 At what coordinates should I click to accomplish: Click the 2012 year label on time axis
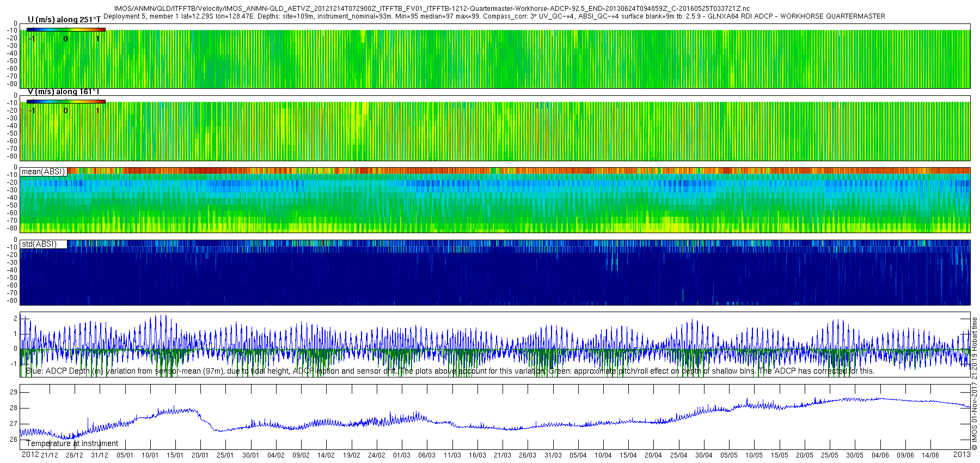coord(30,455)
